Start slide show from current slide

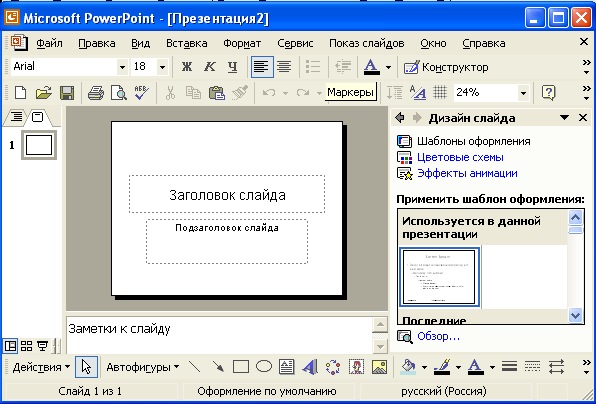click(42, 346)
